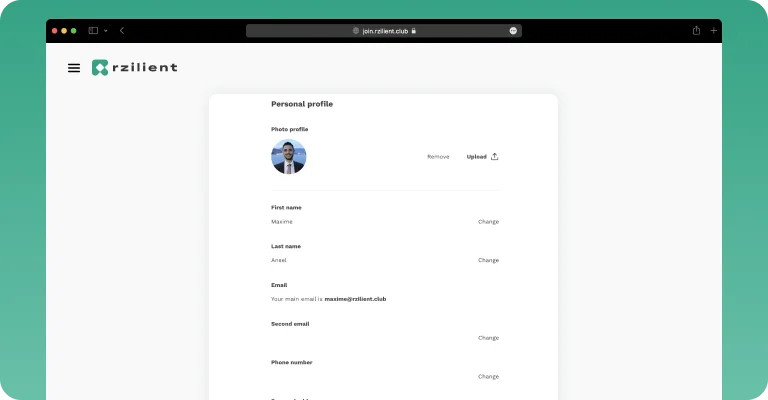Expand the sidebar dropdown chevron
This screenshot has width=768, height=400.
coord(106,31)
